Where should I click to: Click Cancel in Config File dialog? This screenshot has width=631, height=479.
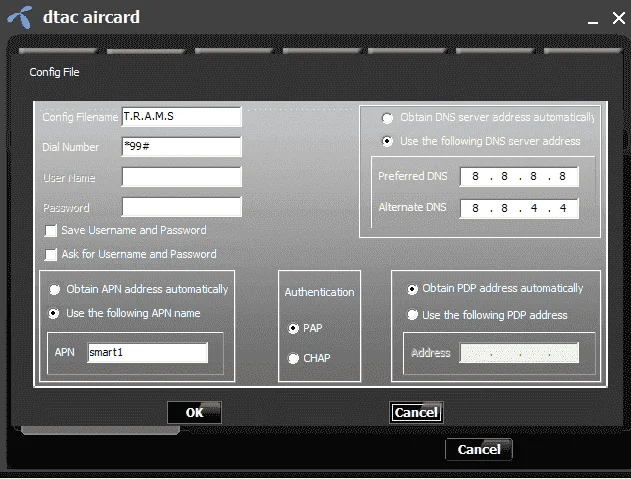(417, 413)
